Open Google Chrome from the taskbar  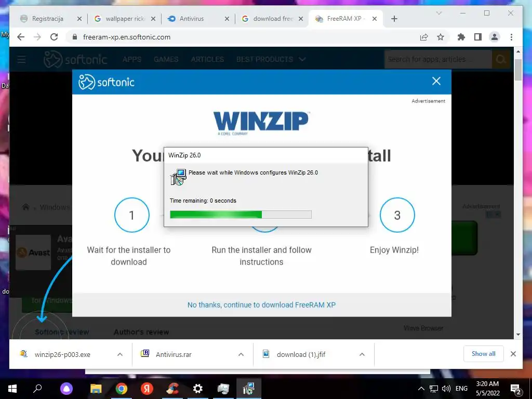point(121,389)
